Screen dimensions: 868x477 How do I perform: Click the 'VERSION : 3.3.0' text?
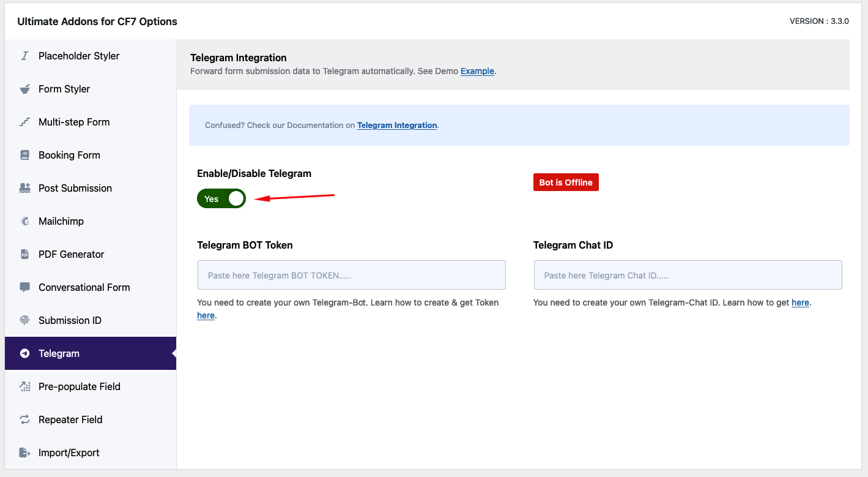click(819, 21)
